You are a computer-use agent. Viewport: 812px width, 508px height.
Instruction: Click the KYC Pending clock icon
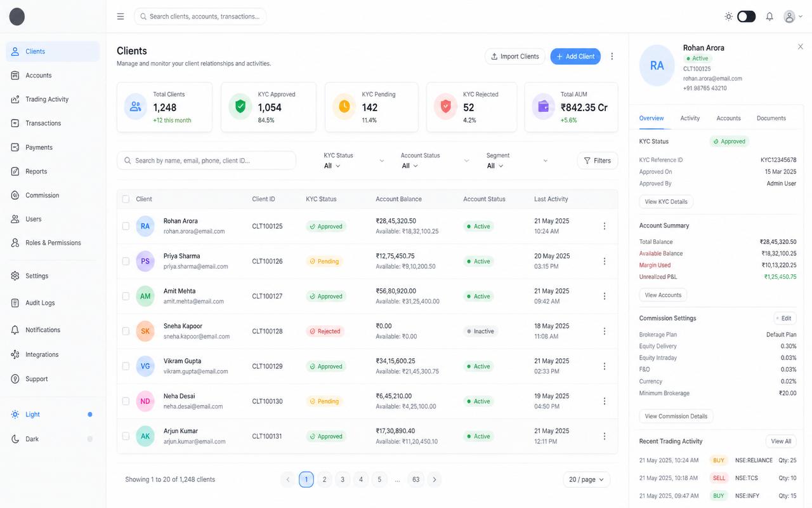click(344, 107)
